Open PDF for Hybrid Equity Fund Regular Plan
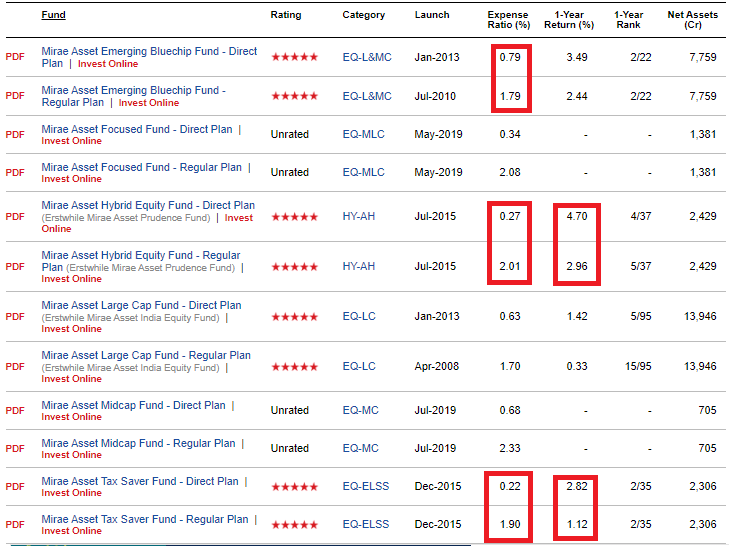 point(15,266)
